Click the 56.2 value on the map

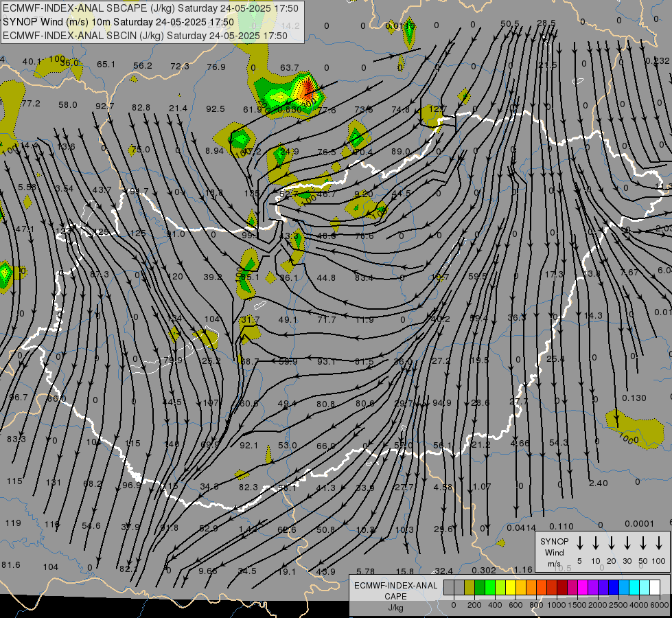(143, 66)
